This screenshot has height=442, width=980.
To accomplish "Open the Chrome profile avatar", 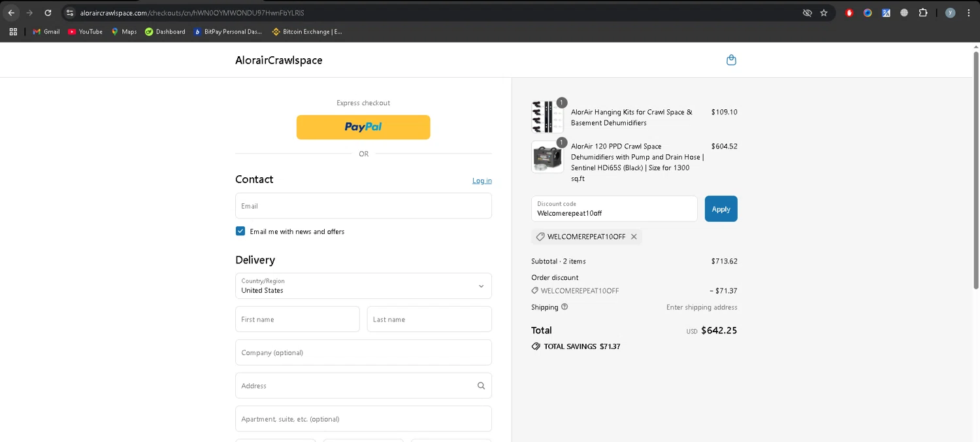I will (950, 12).
